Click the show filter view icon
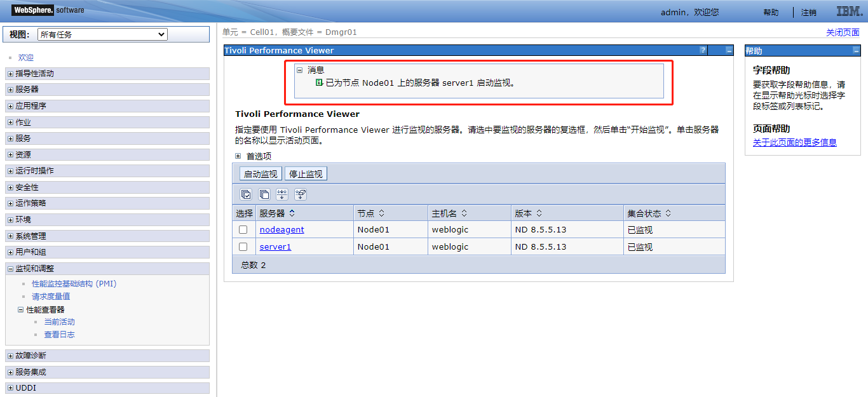 pyautogui.click(x=283, y=194)
